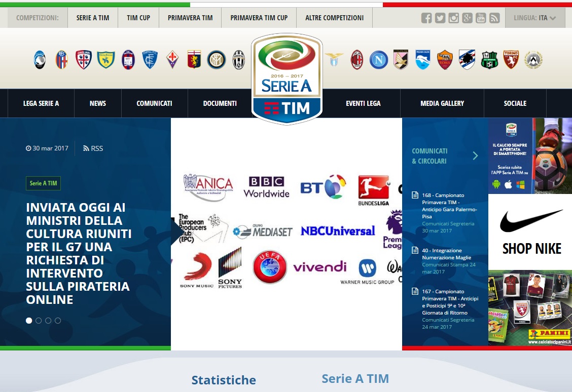572x392 pixels.
Task: Open NEWS menu item
Action: (x=98, y=103)
